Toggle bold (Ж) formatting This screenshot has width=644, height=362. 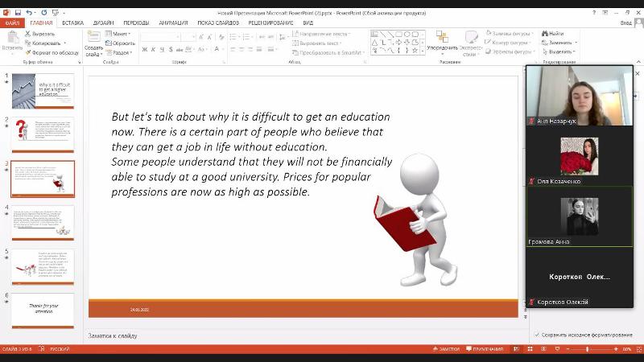click(x=145, y=49)
